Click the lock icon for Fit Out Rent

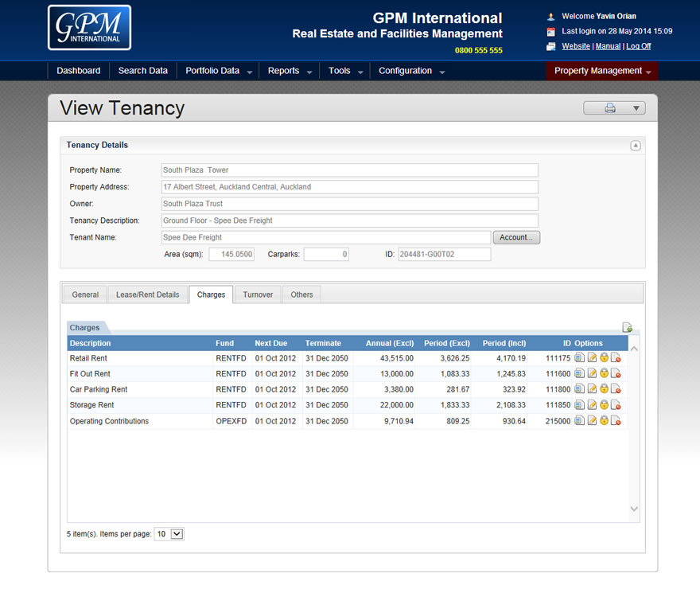pyautogui.click(x=604, y=374)
